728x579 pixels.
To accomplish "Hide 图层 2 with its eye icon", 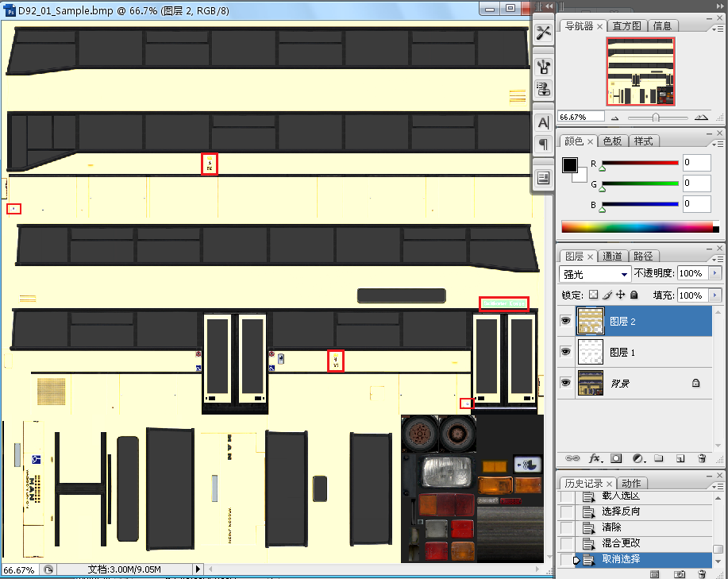I will pyautogui.click(x=565, y=321).
